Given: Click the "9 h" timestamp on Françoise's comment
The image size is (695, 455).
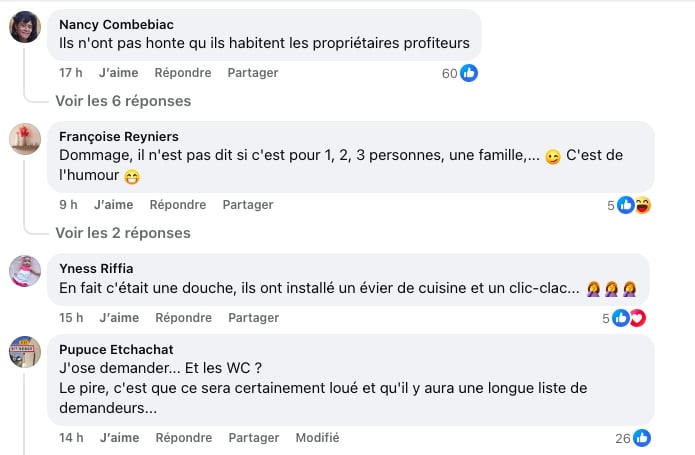Looking at the screenshot, I should pos(68,205).
